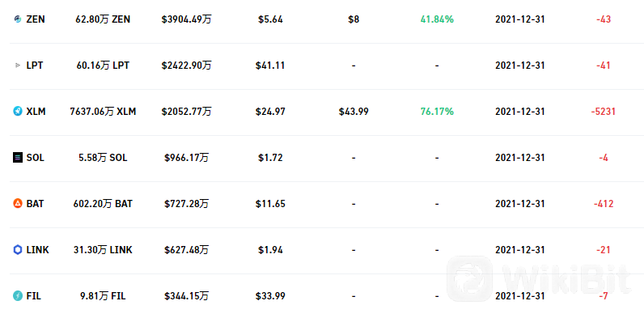The width and height of the screenshot is (644, 318).
Task: Click the SOL row 2021-12-31 date
Action: pyautogui.click(x=520, y=157)
